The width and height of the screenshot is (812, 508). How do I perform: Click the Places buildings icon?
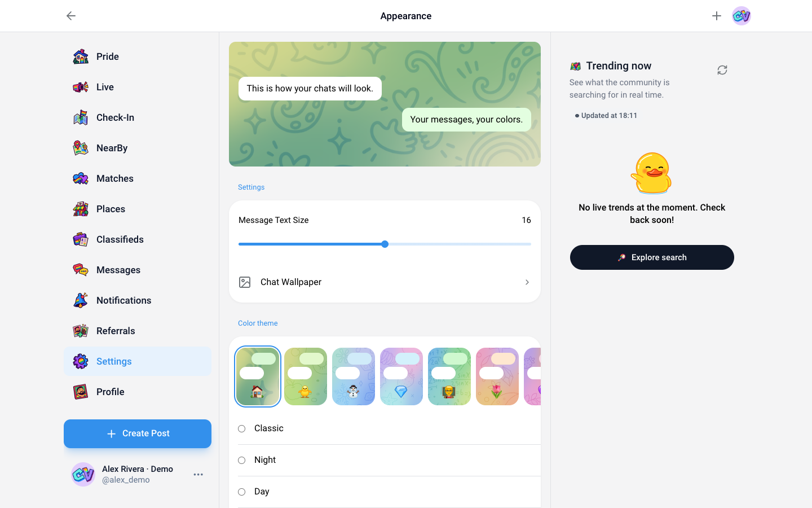[x=81, y=209]
